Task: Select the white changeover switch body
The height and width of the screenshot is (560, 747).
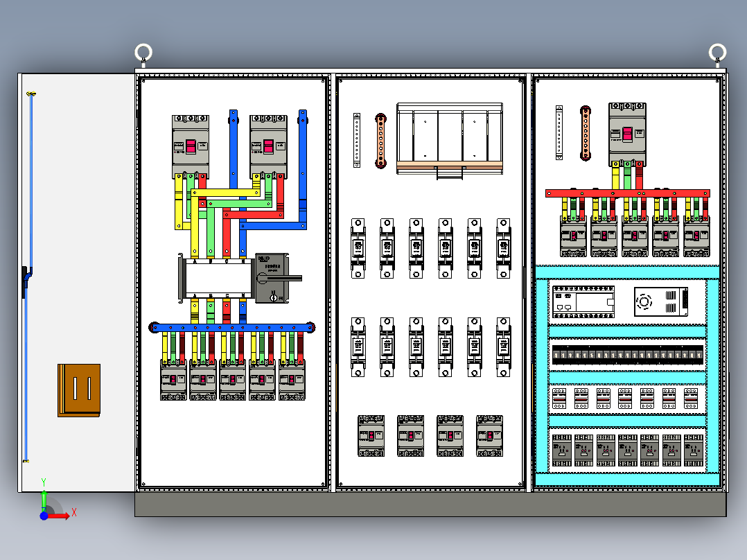Action: pos(218,279)
